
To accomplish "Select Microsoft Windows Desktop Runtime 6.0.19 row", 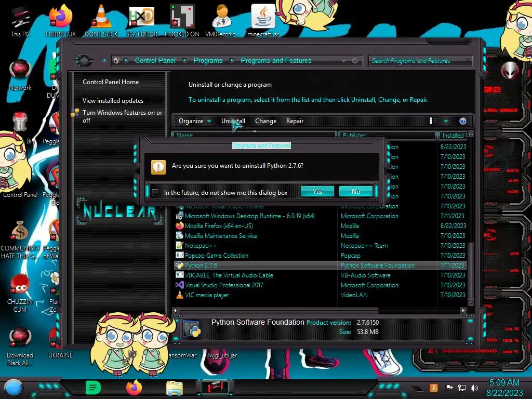I will (x=321, y=216).
